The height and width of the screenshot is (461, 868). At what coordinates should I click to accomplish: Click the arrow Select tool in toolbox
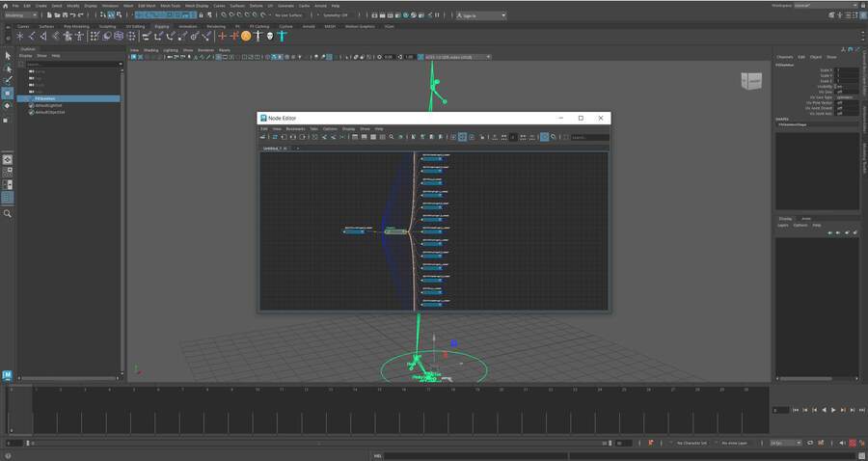point(8,56)
